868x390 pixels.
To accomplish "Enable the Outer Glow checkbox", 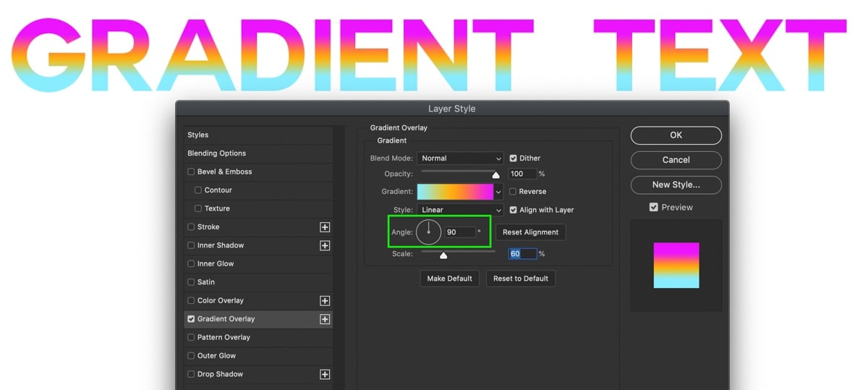I will (191, 356).
